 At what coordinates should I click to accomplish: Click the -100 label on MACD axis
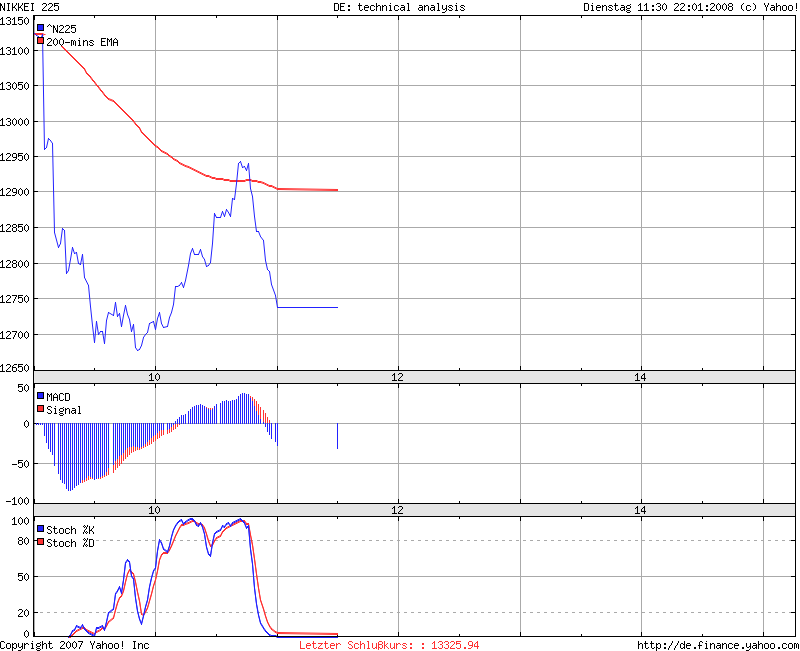(x=18, y=501)
